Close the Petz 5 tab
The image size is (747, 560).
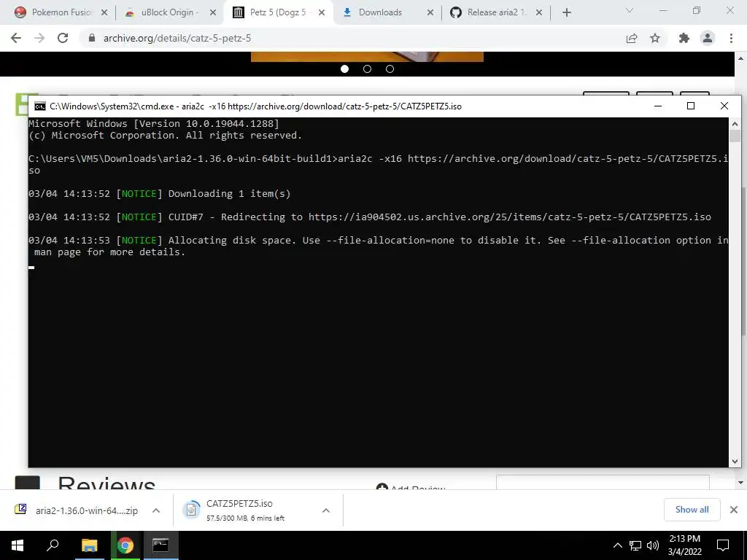(x=322, y=12)
